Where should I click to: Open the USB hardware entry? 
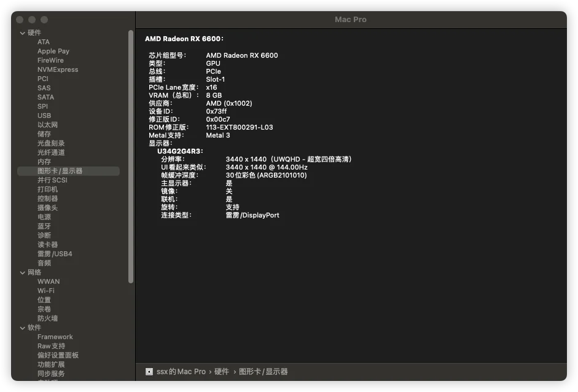[44, 116]
